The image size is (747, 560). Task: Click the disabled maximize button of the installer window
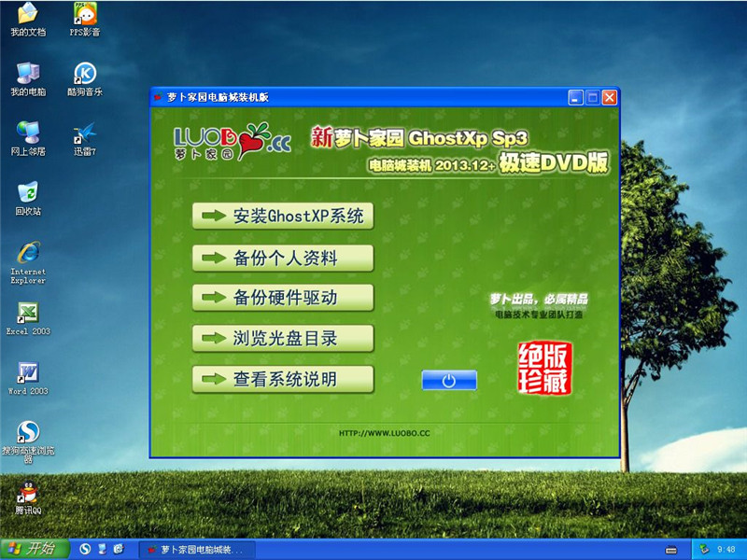coord(593,98)
